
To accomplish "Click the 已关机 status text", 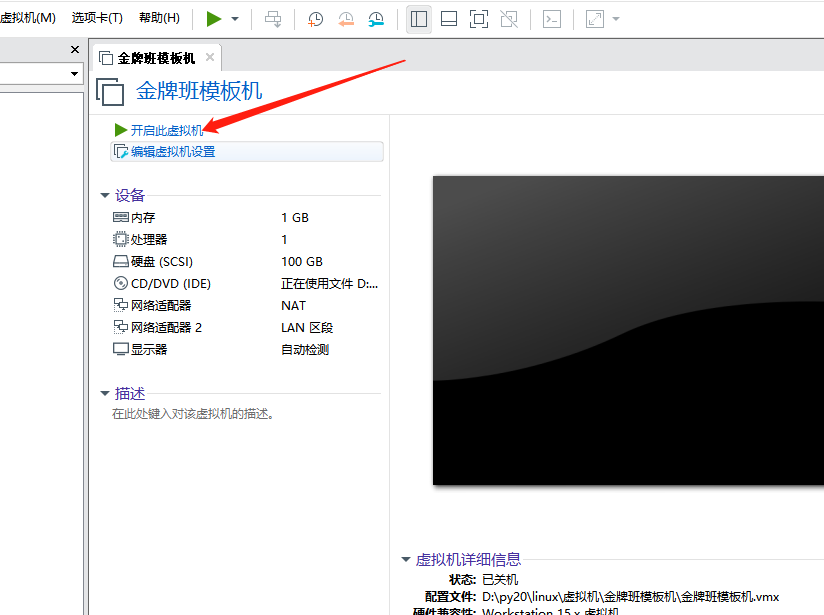I will tap(500, 580).
